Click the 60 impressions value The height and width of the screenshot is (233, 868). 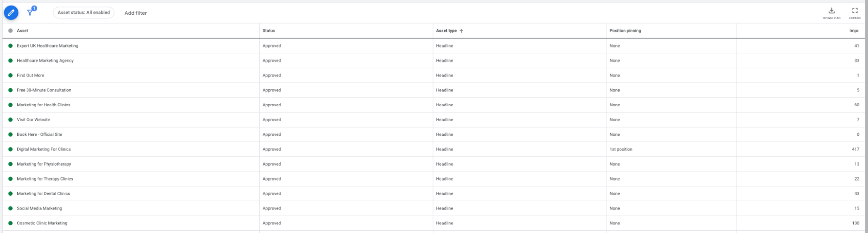coord(857,105)
